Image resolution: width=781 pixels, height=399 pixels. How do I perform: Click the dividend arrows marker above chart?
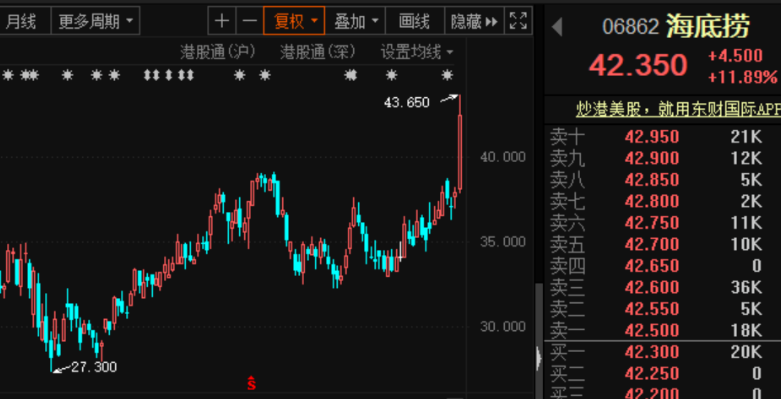pyautogui.click(x=168, y=75)
